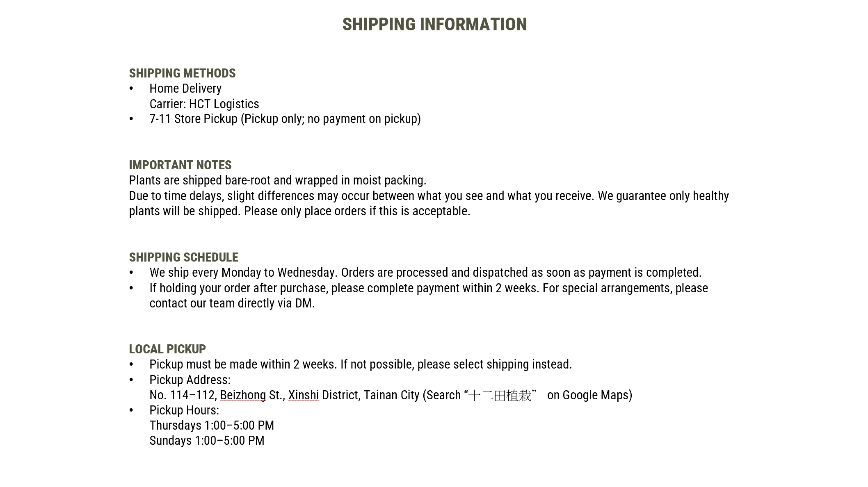Click the Home Delivery bullet text

click(x=185, y=89)
